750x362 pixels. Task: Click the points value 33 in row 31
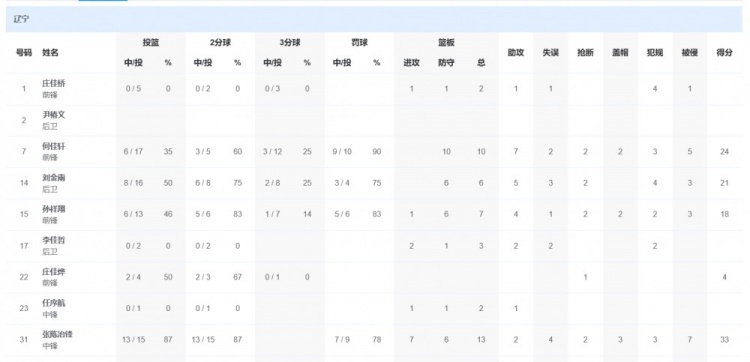click(x=725, y=340)
